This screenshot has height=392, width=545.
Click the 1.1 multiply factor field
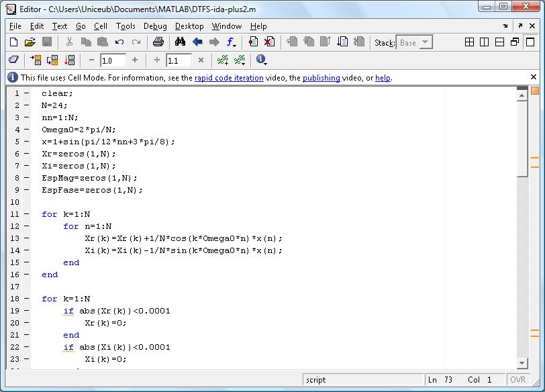[179, 60]
